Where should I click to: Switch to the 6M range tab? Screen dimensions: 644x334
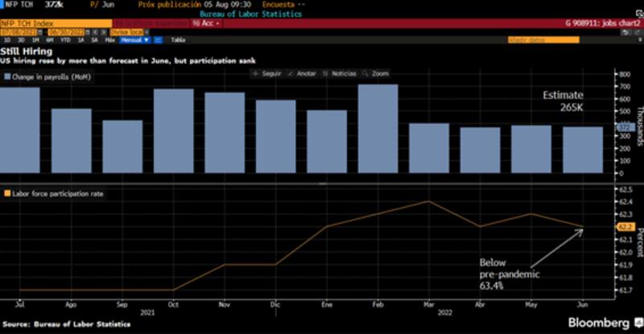(48, 39)
